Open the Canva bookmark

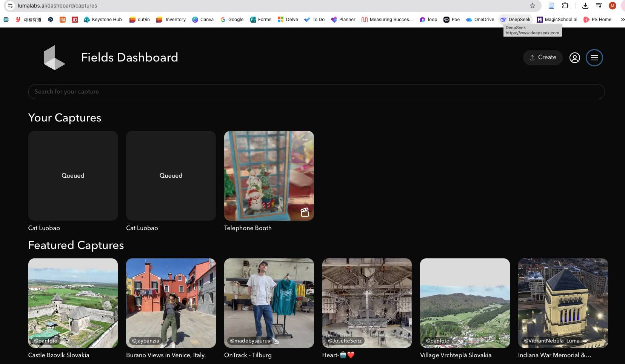pyautogui.click(x=203, y=20)
